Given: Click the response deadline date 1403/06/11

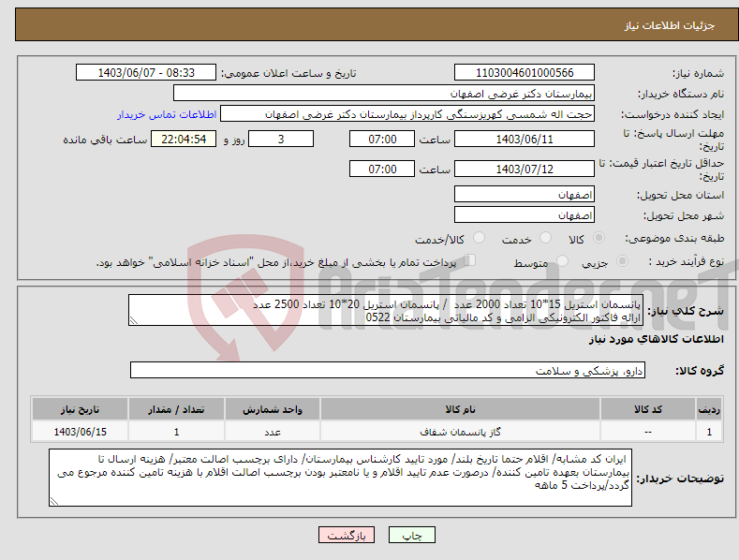Looking at the screenshot, I should (x=525, y=139).
